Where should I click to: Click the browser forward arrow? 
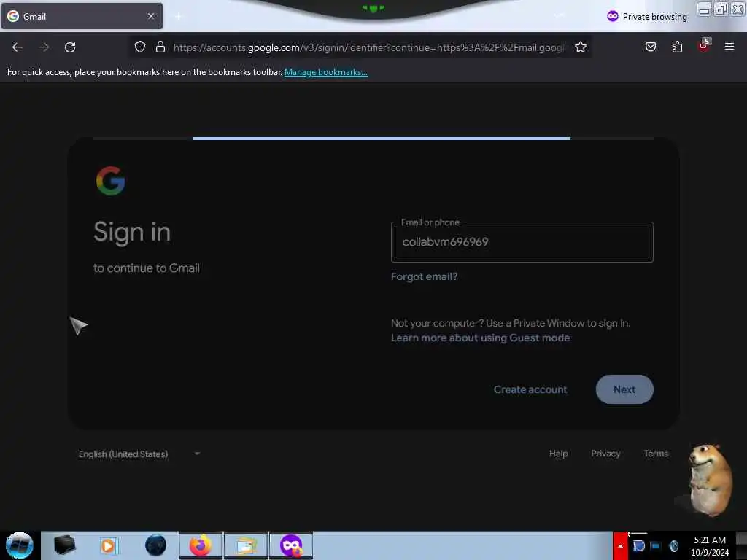coord(43,47)
